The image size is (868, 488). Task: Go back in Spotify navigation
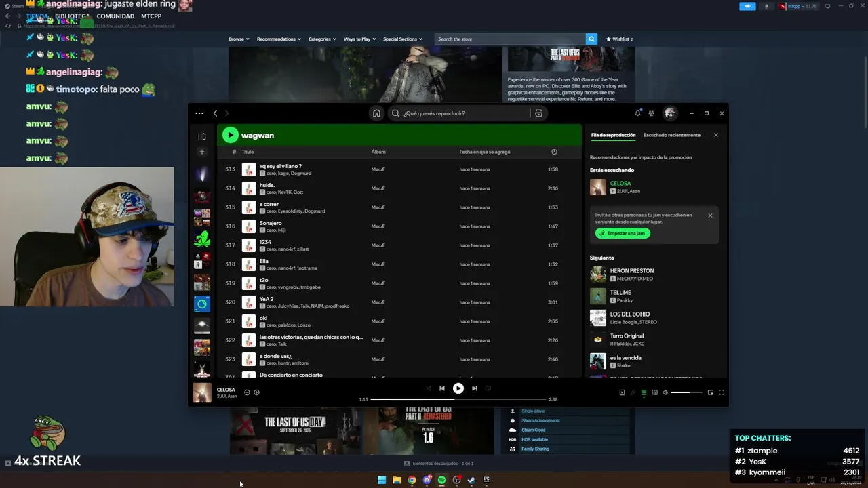pyautogui.click(x=215, y=113)
